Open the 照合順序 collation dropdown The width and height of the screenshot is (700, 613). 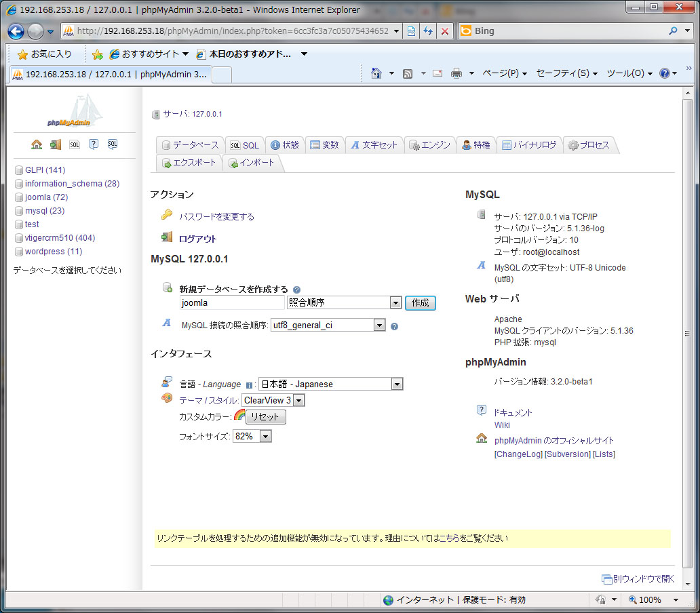click(x=344, y=302)
